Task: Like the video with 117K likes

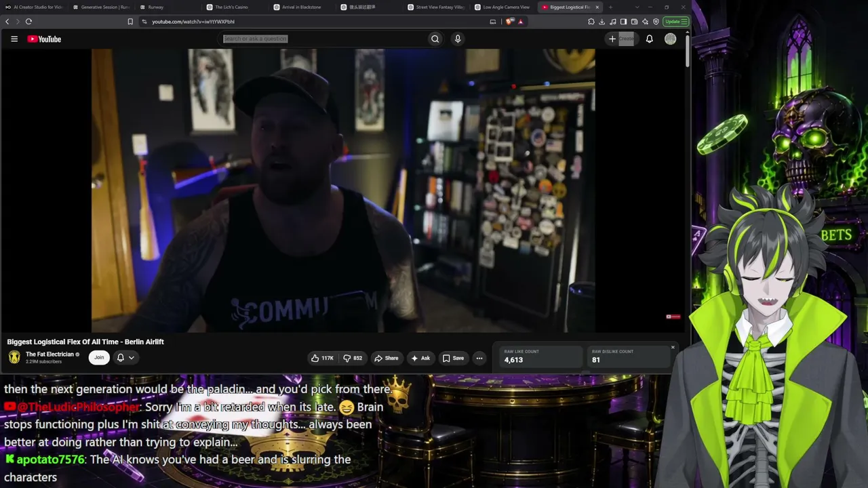Action: click(322, 358)
